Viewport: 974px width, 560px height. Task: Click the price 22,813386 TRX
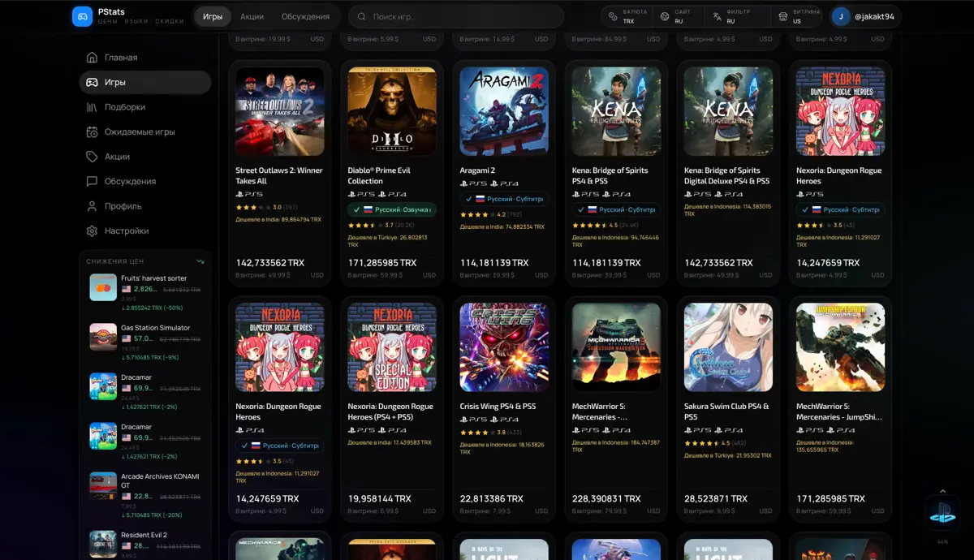pos(492,499)
